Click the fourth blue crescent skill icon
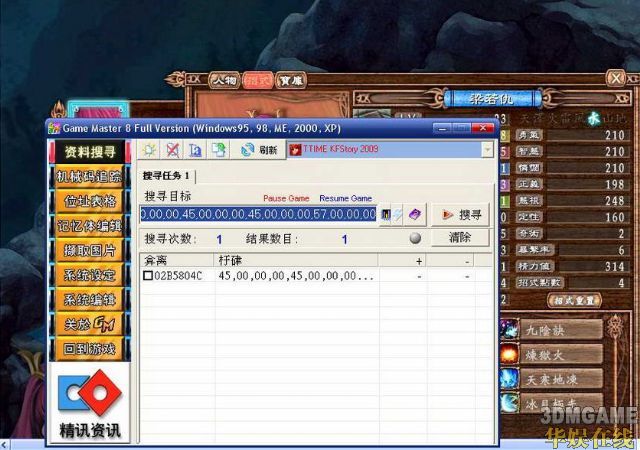Viewport: 640px width, 450px height. pyautogui.click(x=509, y=403)
